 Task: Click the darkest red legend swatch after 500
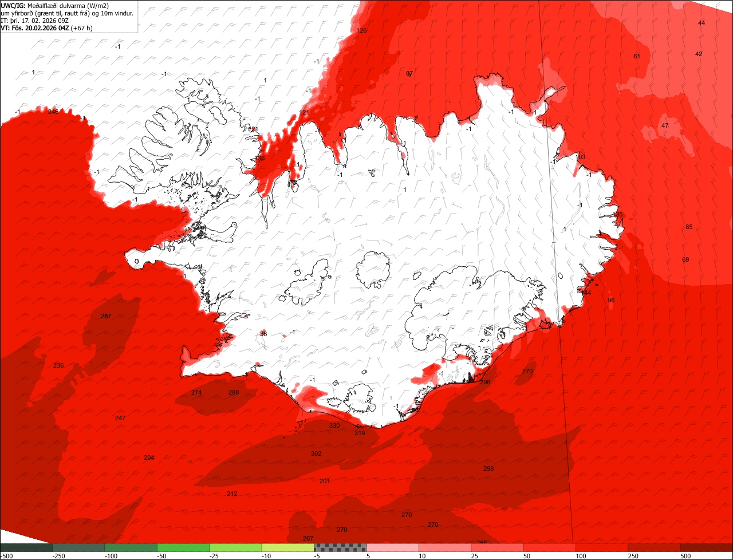pos(707,547)
